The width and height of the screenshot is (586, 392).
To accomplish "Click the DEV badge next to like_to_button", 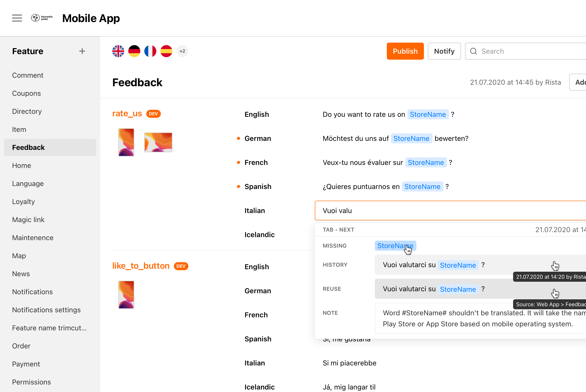I will (x=181, y=266).
